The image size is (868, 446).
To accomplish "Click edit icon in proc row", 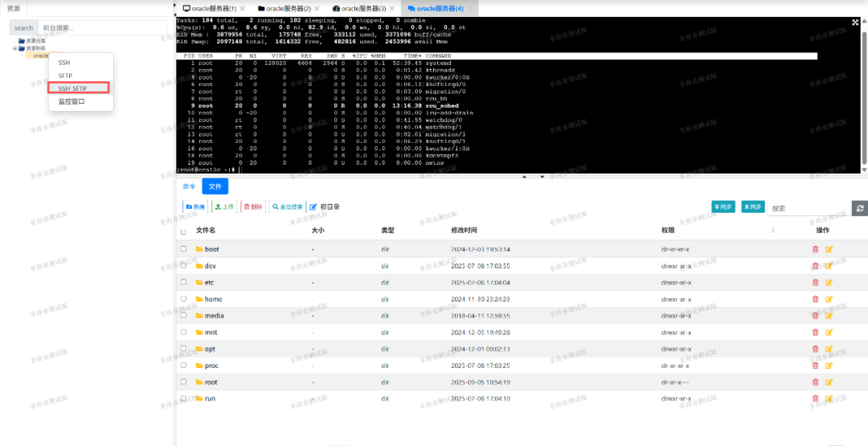I will (x=829, y=365).
